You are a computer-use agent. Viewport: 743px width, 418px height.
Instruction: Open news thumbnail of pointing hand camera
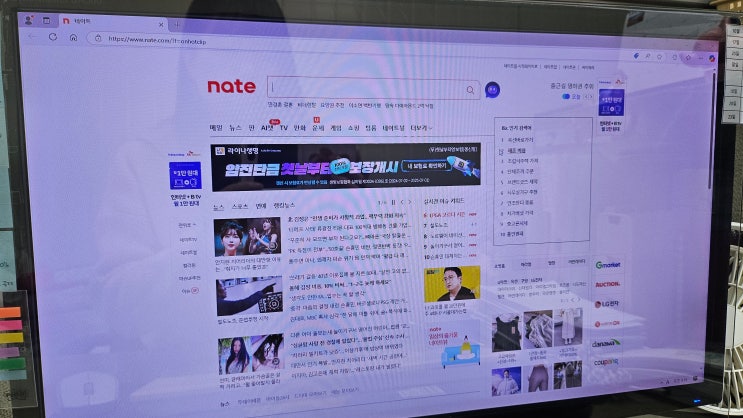[x=249, y=296]
